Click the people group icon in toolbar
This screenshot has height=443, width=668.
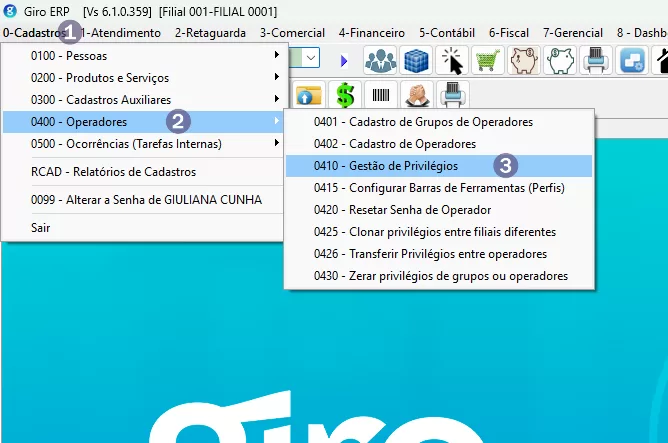[x=380, y=61]
